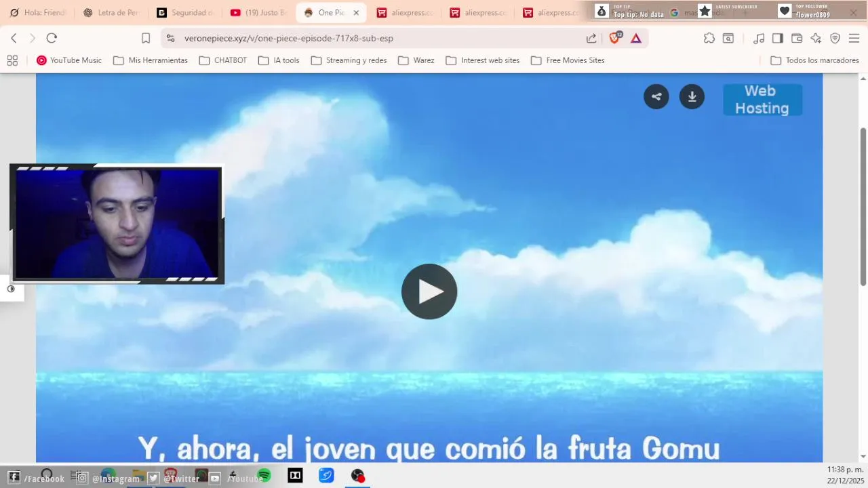The height and width of the screenshot is (488, 868).
Task: Open the extension icon next to Extensions puzzle
Action: pos(728,39)
